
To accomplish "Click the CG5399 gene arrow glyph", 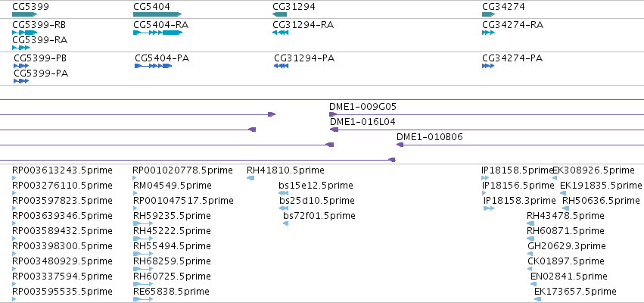I will tap(25, 14).
